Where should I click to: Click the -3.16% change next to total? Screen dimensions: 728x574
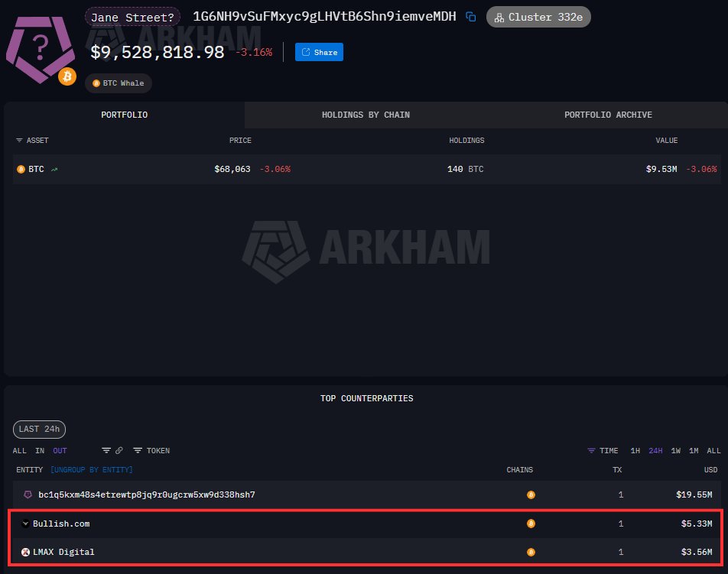pos(254,53)
